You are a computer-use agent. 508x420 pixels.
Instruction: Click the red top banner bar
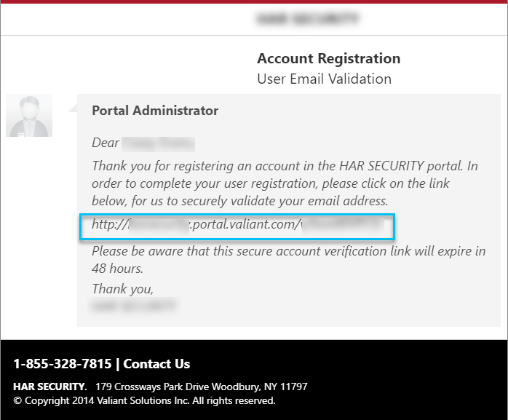point(254,1)
